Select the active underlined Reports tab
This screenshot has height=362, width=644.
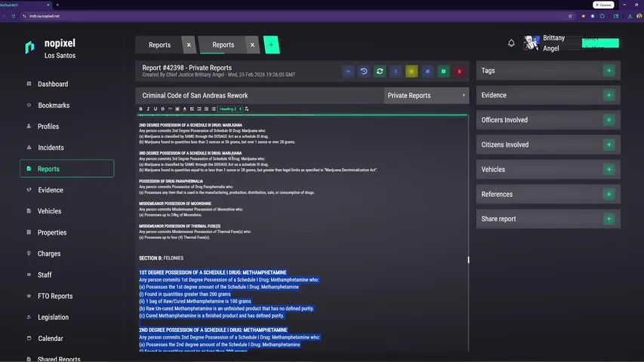point(223,44)
